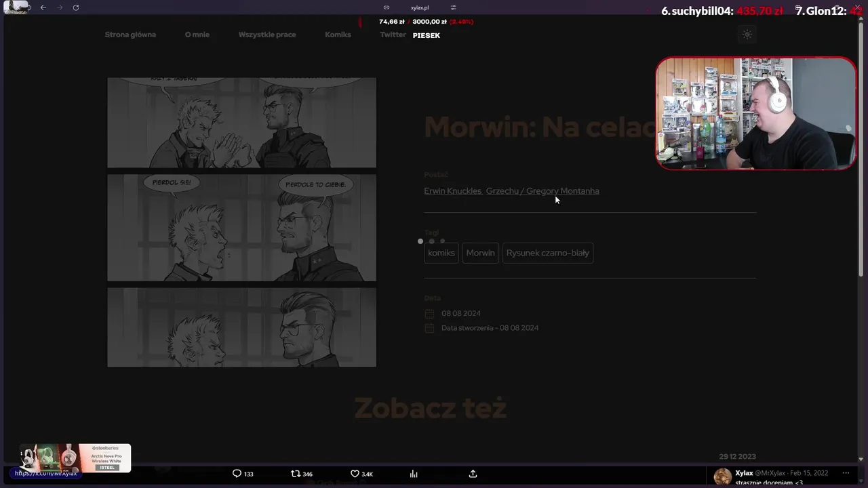Click the Data stworzenia - 08 08 2024 text
868x488 pixels.
pos(490,328)
